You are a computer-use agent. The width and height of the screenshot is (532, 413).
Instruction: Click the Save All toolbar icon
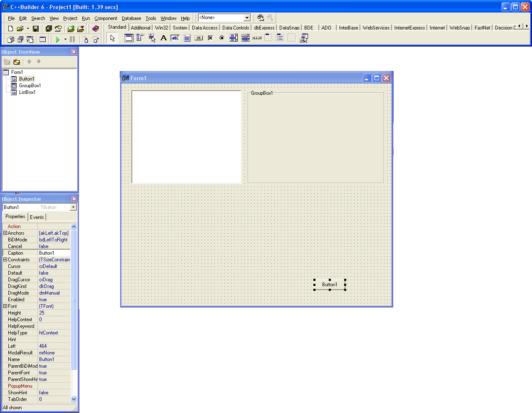pyautogui.click(x=49, y=28)
